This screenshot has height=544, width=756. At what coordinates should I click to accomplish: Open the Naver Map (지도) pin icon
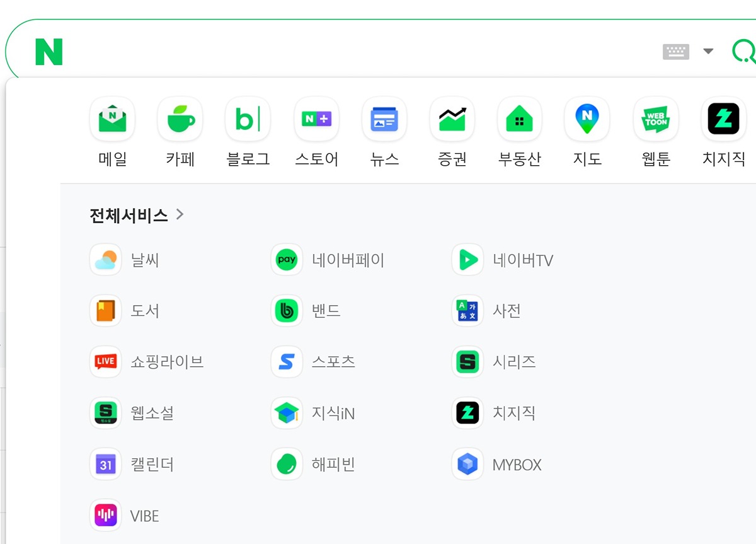tap(587, 119)
